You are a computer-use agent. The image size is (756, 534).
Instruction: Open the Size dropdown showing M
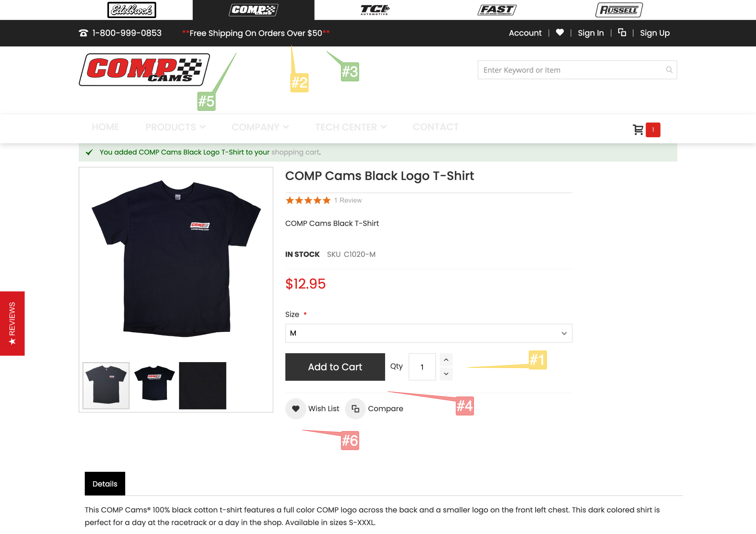point(429,333)
